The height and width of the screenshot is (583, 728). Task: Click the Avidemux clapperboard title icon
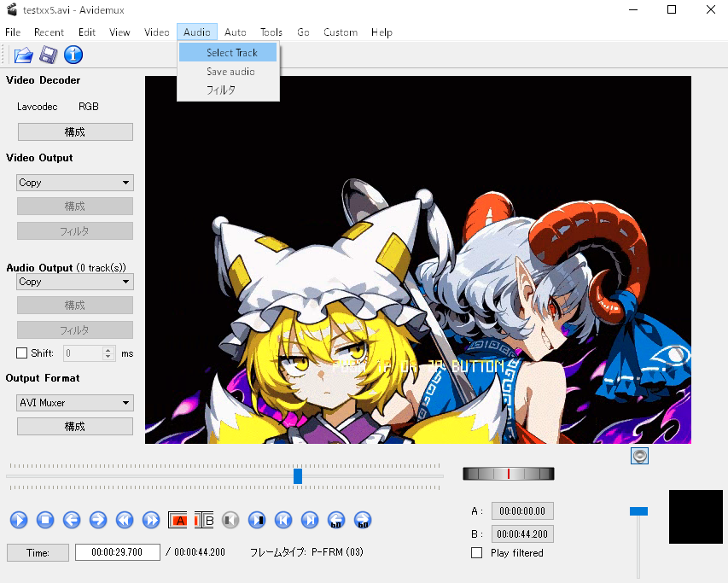click(x=12, y=9)
